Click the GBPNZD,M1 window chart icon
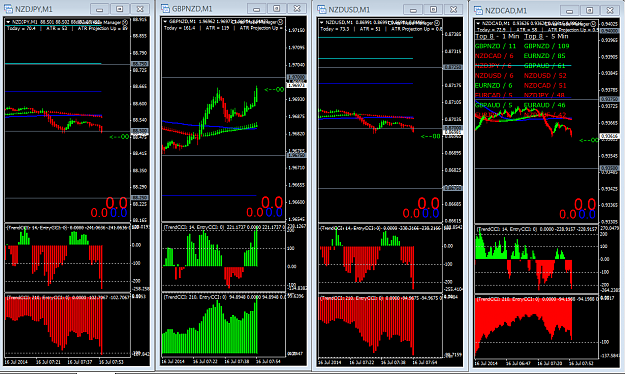 165,8
